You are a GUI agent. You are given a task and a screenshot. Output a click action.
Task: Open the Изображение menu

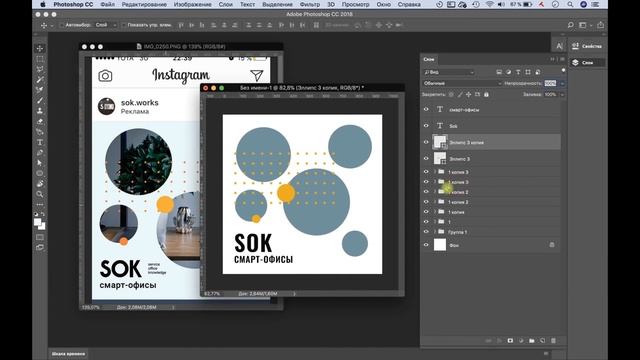pyautogui.click(x=193, y=4)
